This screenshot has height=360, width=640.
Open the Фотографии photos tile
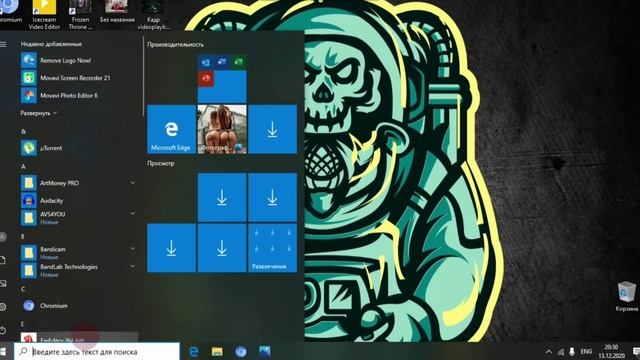click(222, 129)
